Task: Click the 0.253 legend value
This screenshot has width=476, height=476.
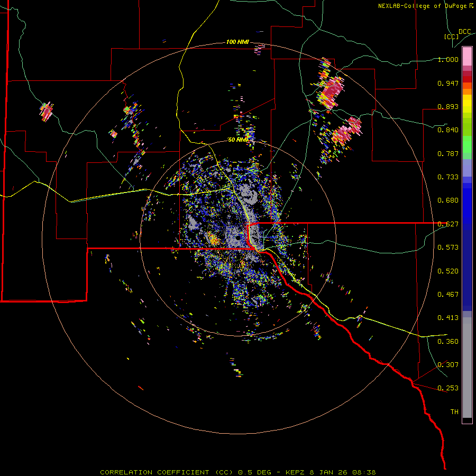Action: pyautogui.click(x=448, y=388)
